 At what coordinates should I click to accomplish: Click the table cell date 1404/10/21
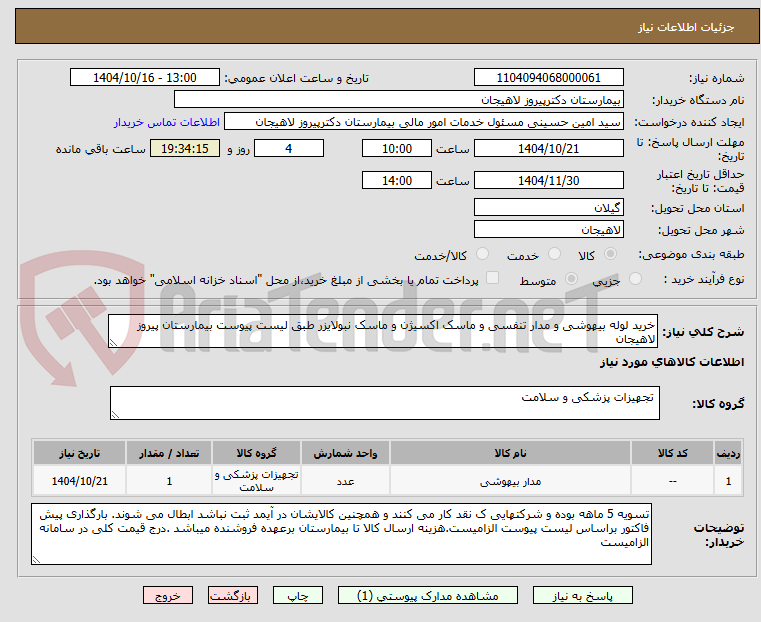[80, 481]
